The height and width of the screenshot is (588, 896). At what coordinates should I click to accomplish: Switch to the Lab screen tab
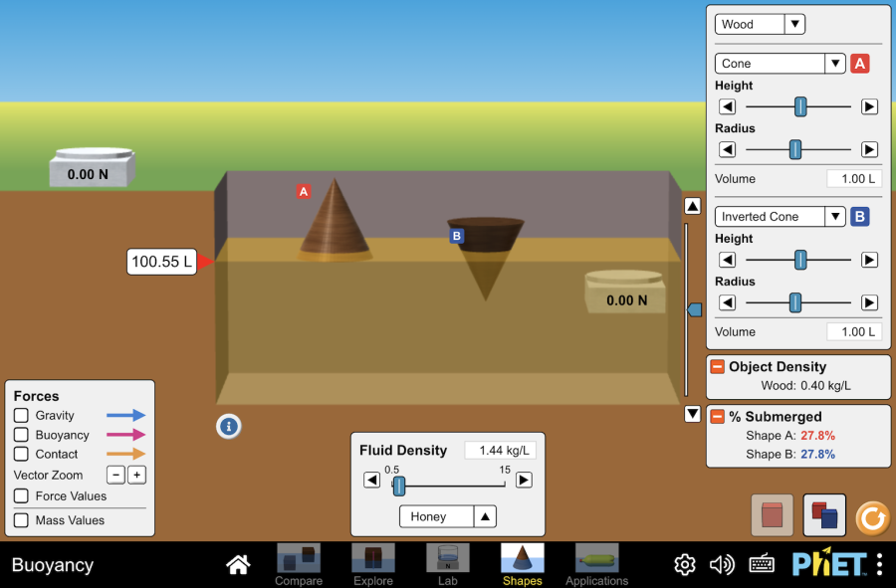tap(447, 564)
